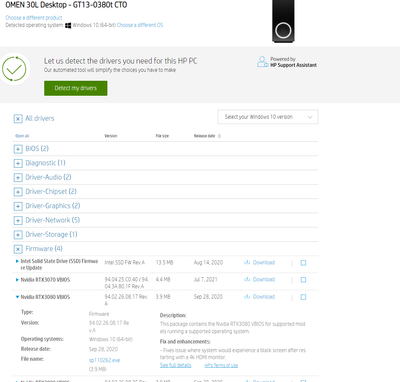400x382 pixels.
Task: Expand Nvidia RTX3070 VBIOS row arrow
Action: coord(17,280)
